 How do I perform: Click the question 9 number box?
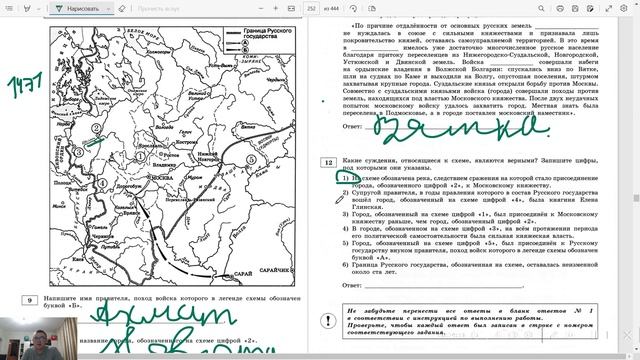click(x=29, y=300)
